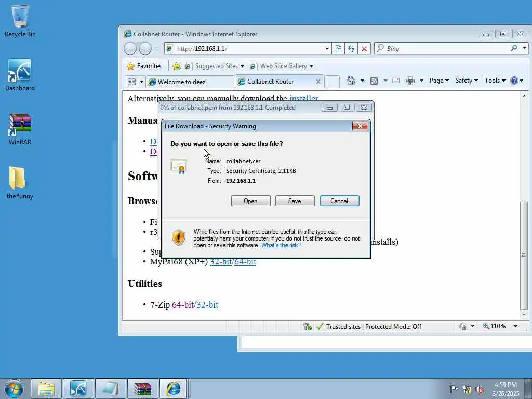Click the Feeds RSS icon
The image size is (532, 399).
tap(374, 81)
